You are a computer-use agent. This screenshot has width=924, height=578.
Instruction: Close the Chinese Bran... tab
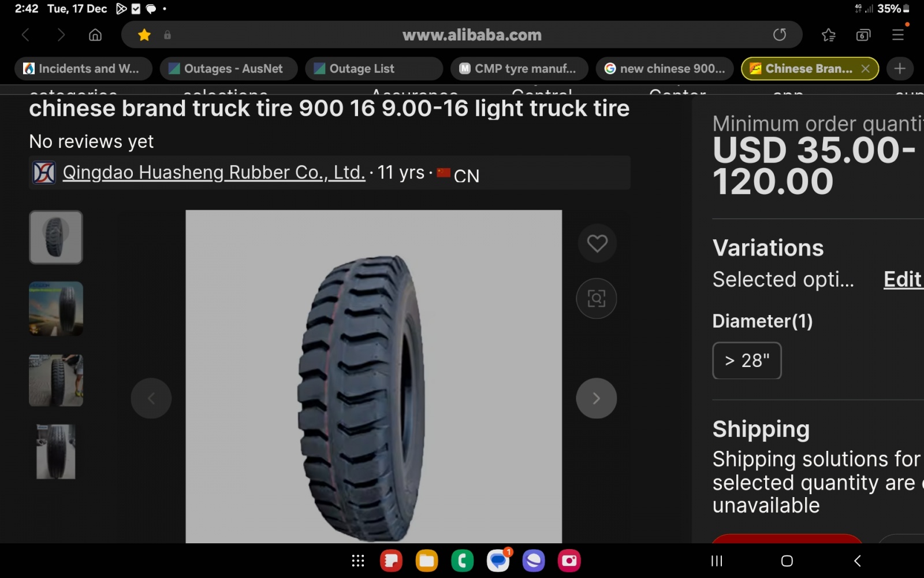[x=866, y=69]
